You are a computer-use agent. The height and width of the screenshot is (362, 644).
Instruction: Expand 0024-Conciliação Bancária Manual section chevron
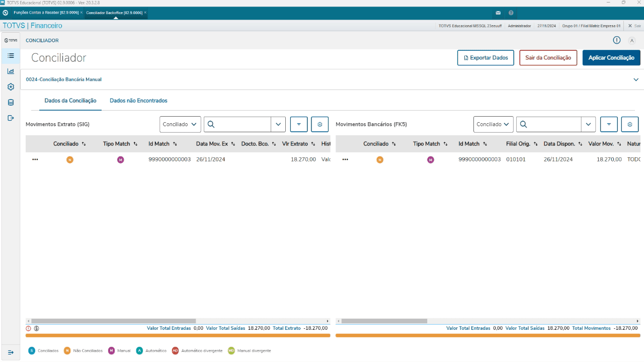(x=636, y=79)
